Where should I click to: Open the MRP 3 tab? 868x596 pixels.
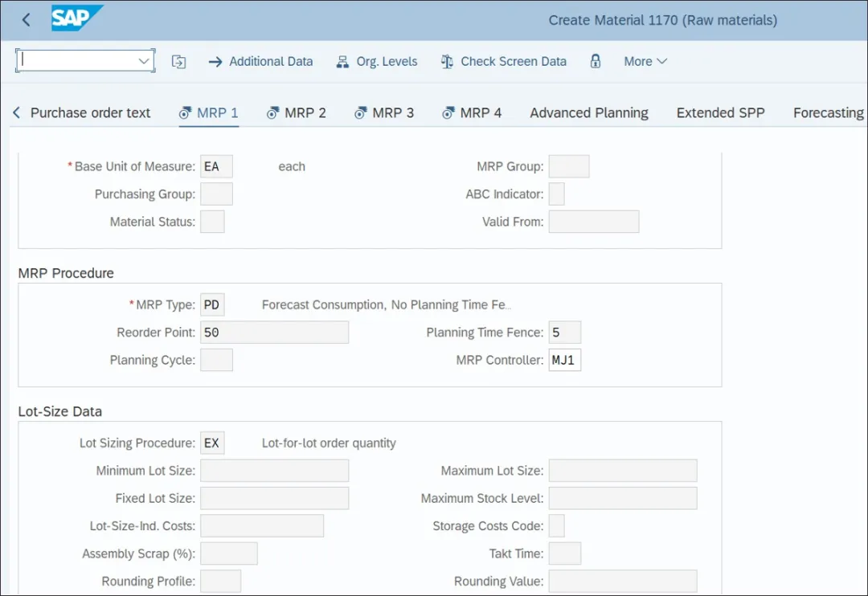point(384,113)
